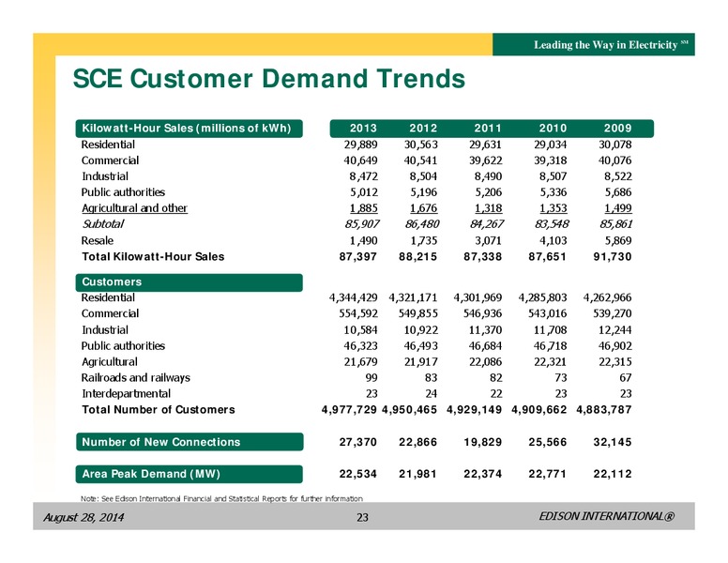
Task: Select the value 40,649
Action: click(x=361, y=160)
